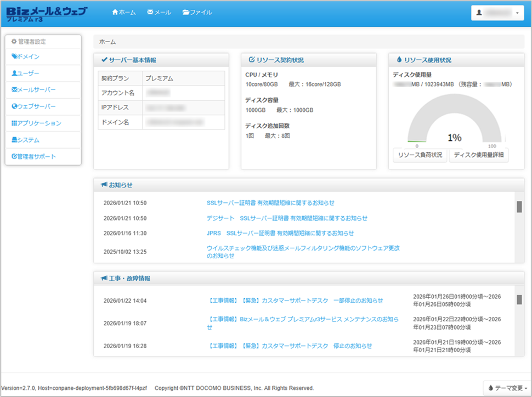This screenshot has width=532, height=397.
Task: Click the grid icon beside アプリケーション
Action: pyautogui.click(x=14, y=123)
